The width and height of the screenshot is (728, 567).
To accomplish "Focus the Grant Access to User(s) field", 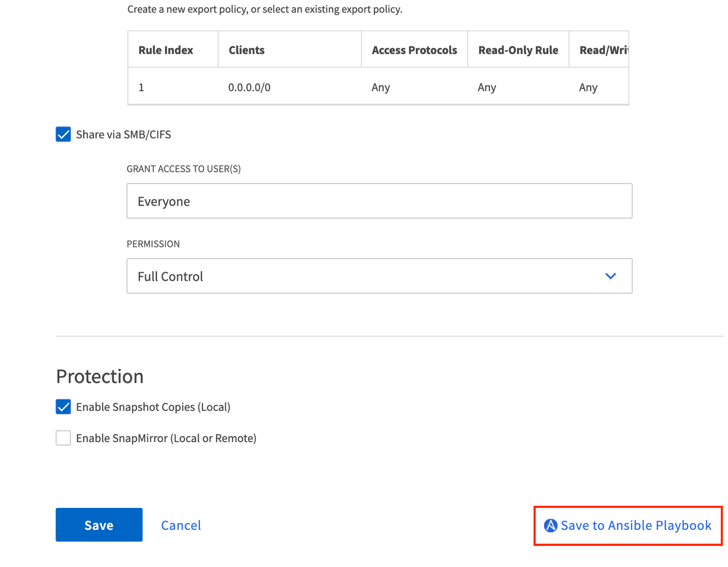I will pyautogui.click(x=379, y=201).
